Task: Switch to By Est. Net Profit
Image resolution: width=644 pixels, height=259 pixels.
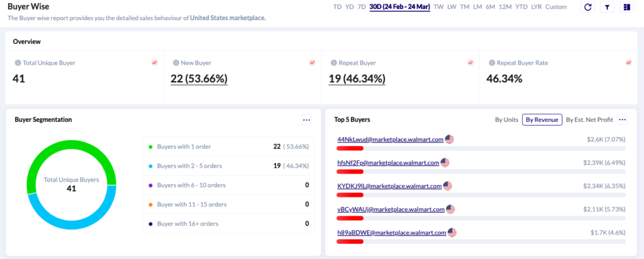Action: (x=589, y=120)
